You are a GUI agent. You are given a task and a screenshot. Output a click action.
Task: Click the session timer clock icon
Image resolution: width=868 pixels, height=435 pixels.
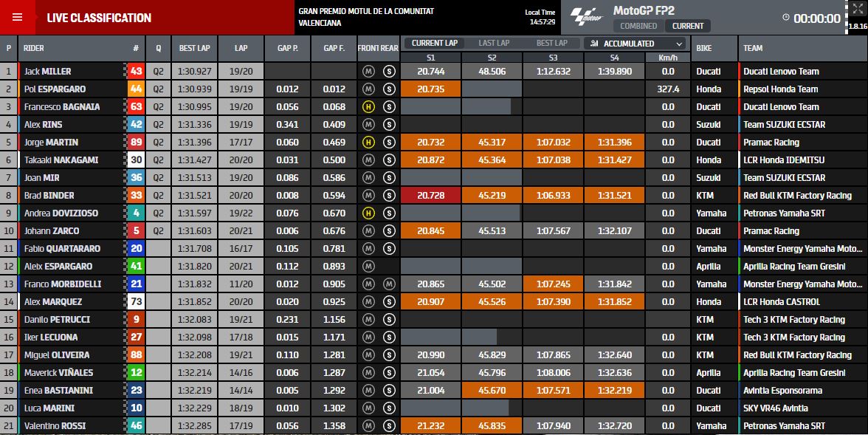785,18
